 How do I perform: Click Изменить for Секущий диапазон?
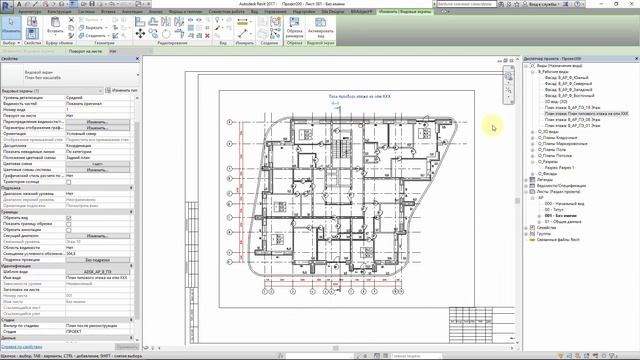pyautogui.click(x=98, y=236)
